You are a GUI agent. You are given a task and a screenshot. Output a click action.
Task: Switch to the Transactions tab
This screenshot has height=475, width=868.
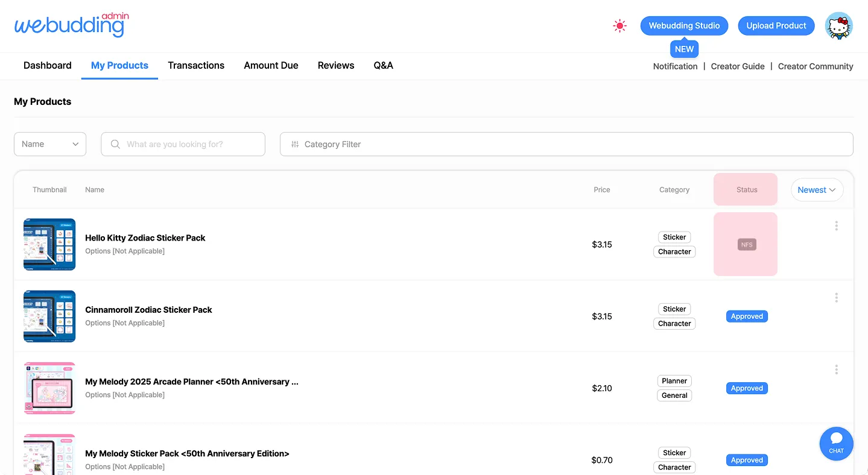196,65
